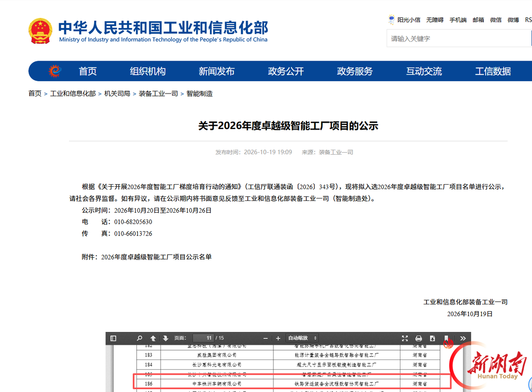This screenshot has width=532, height=392.
Task: Toggle the PDF viewer sidebar
Action: coord(113,338)
